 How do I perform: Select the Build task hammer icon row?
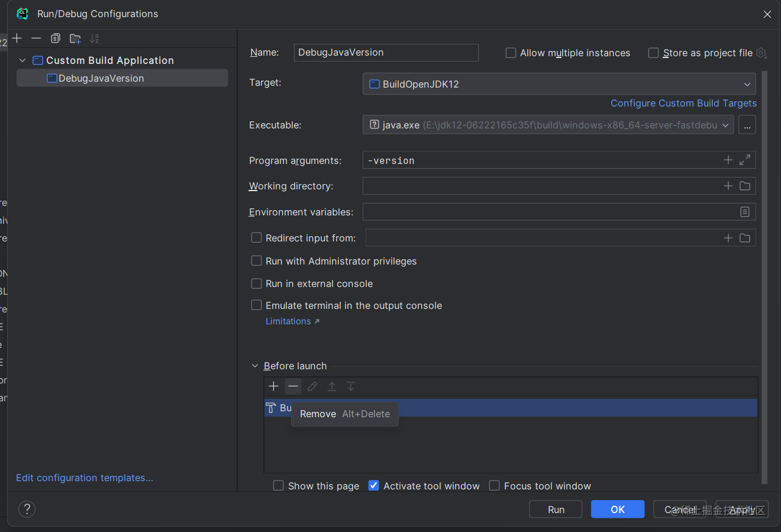(511, 408)
